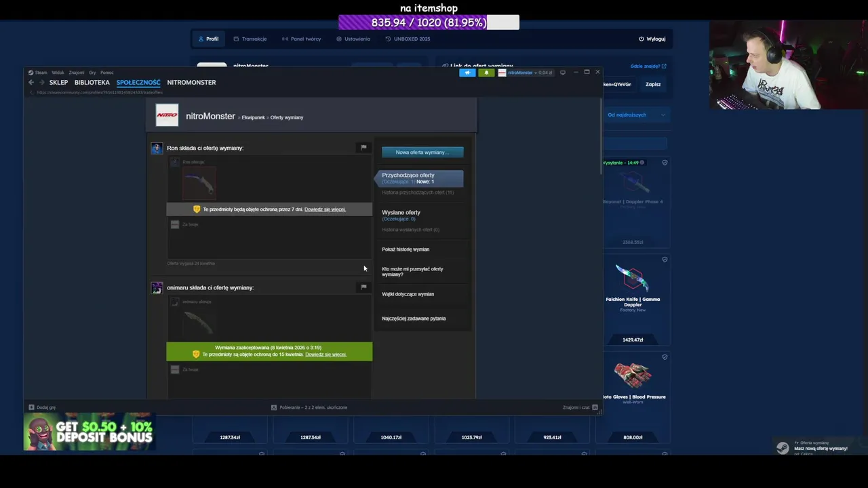
Task: Open Panel twórcy tab on background site
Action: click(x=302, y=39)
